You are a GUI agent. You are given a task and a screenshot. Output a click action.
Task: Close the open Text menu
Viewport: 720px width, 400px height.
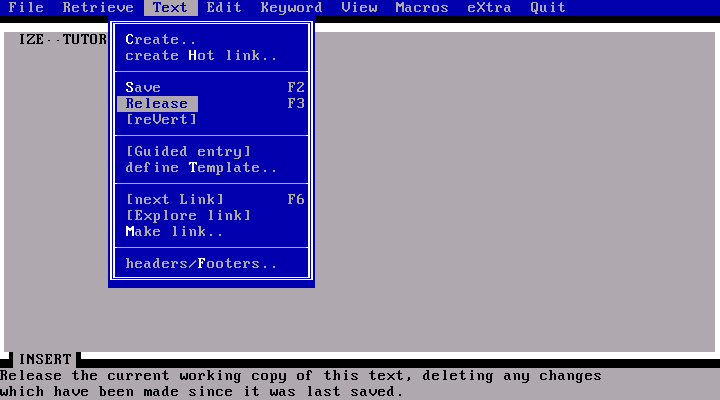coord(170,7)
